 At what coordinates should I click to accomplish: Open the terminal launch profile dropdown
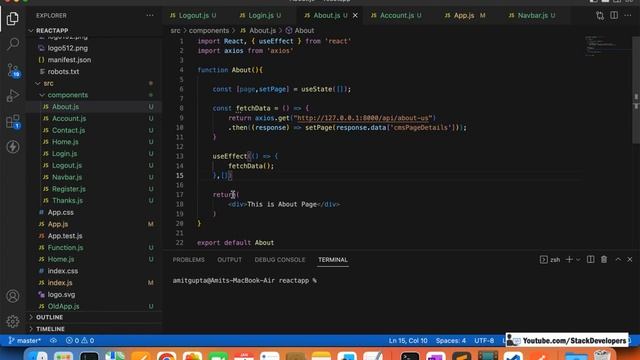coord(578,260)
